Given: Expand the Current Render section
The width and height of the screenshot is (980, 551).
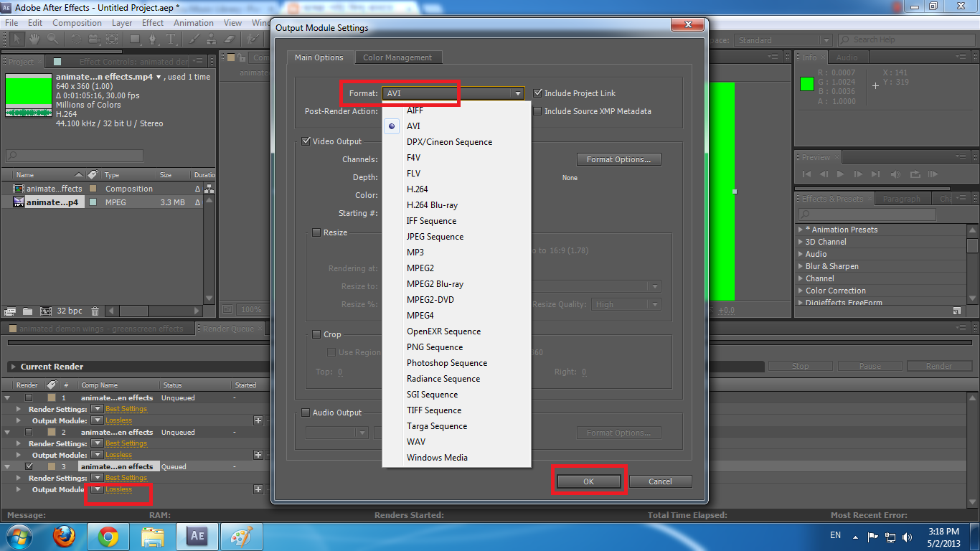Looking at the screenshot, I should tap(12, 367).
